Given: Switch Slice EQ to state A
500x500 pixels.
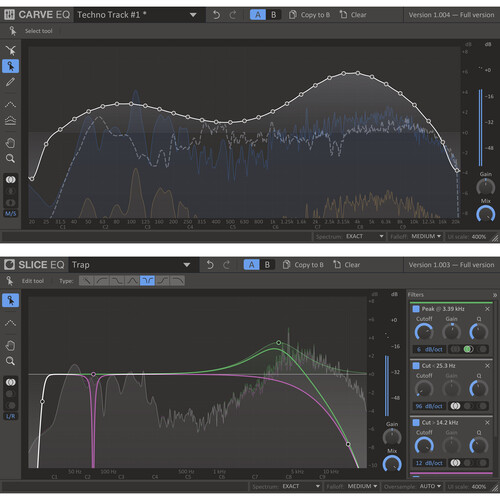Looking at the screenshot, I should click(x=251, y=265).
